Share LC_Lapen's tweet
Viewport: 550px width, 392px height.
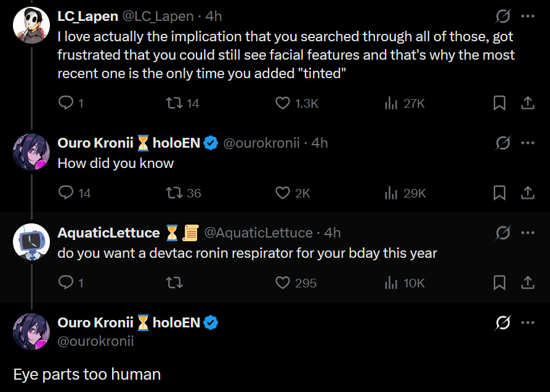coord(528,103)
